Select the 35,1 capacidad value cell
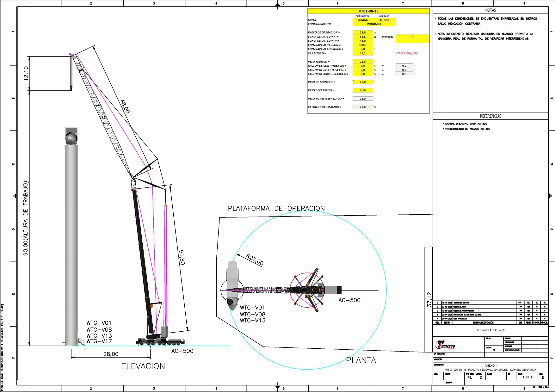 click(362, 53)
